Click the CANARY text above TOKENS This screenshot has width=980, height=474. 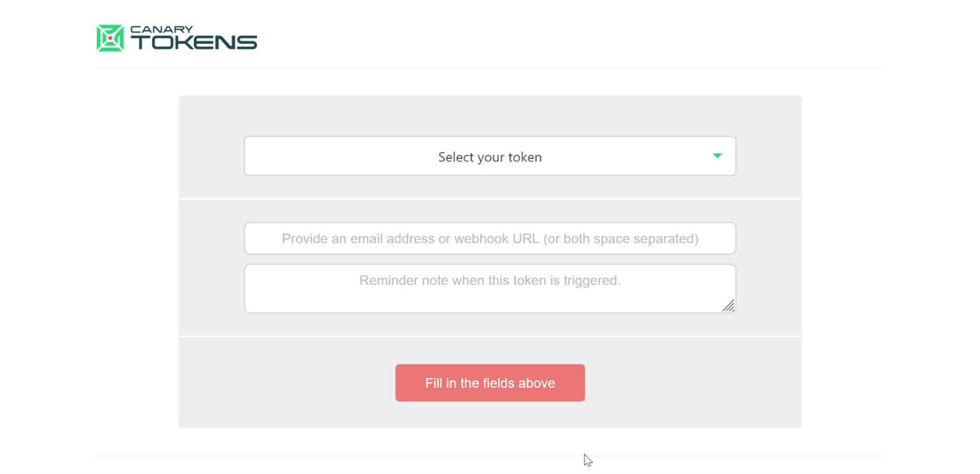click(161, 29)
